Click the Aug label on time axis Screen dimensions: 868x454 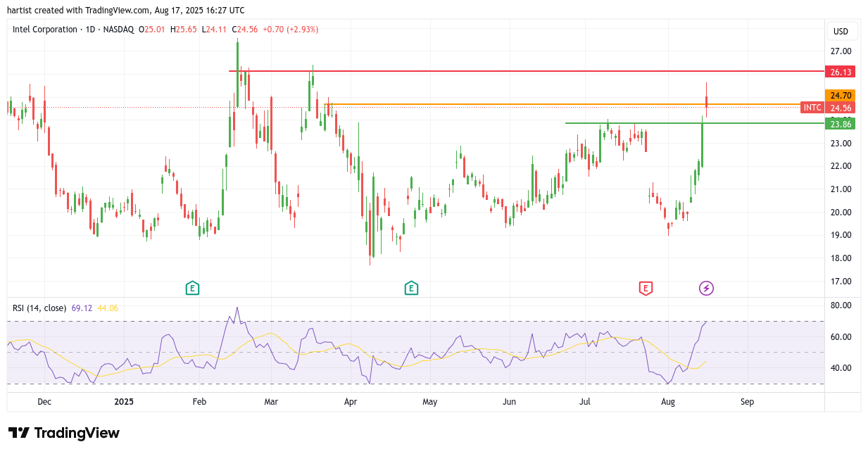(668, 403)
